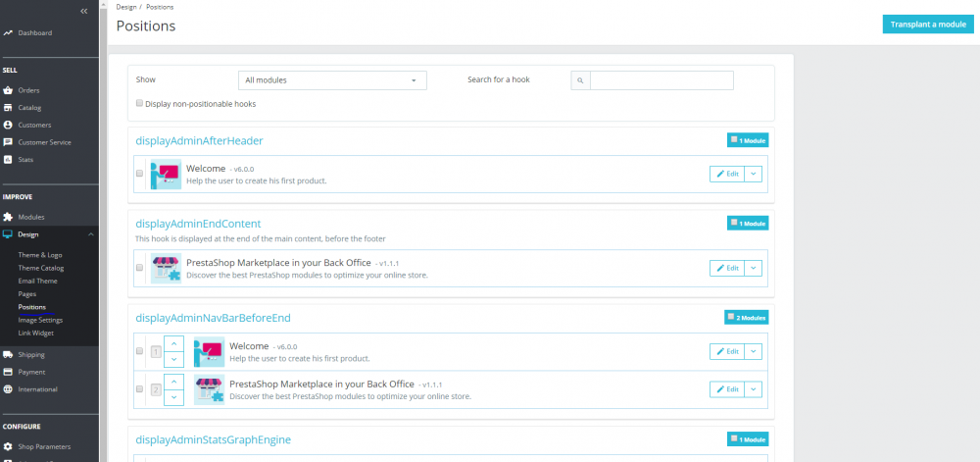
Task: Click the Orders basket icon
Action: click(8, 90)
